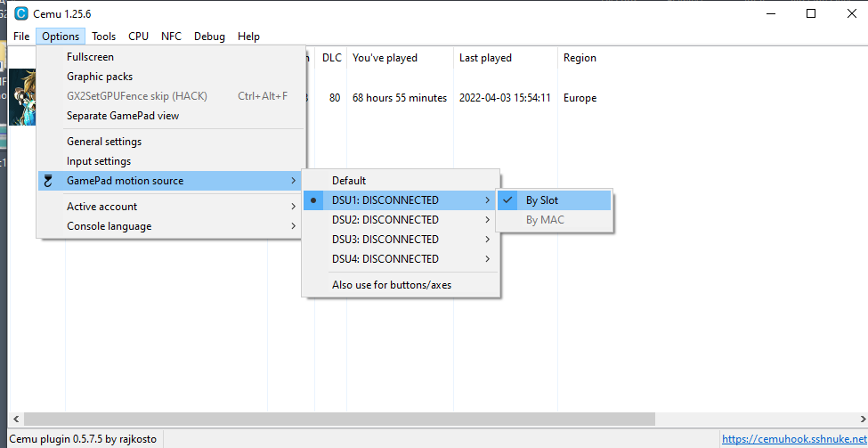Expand the DSU2 submenu arrow
Screen dimensions: 868x448
pyautogui.click(x=487, y=220)
